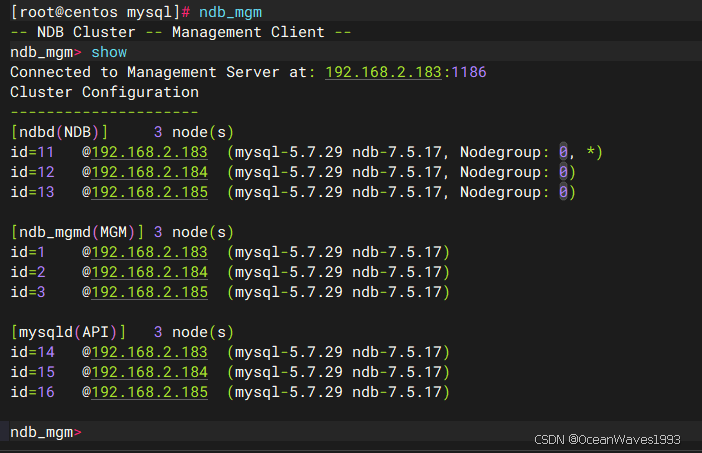This screenshot has height=453, width=702.
Task: Click 'NDB Cluster -- Management Client' banner text
Action: [x=180, y=32]
